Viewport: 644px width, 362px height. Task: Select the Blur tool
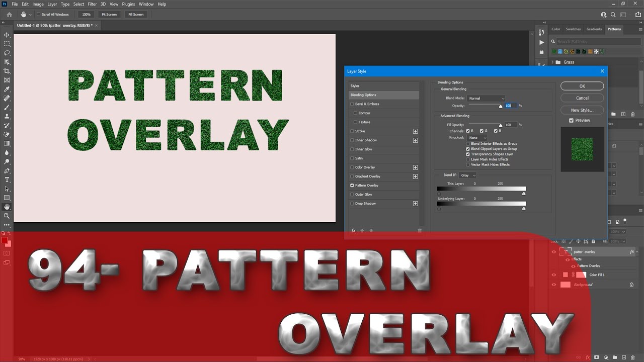[7, 152]
